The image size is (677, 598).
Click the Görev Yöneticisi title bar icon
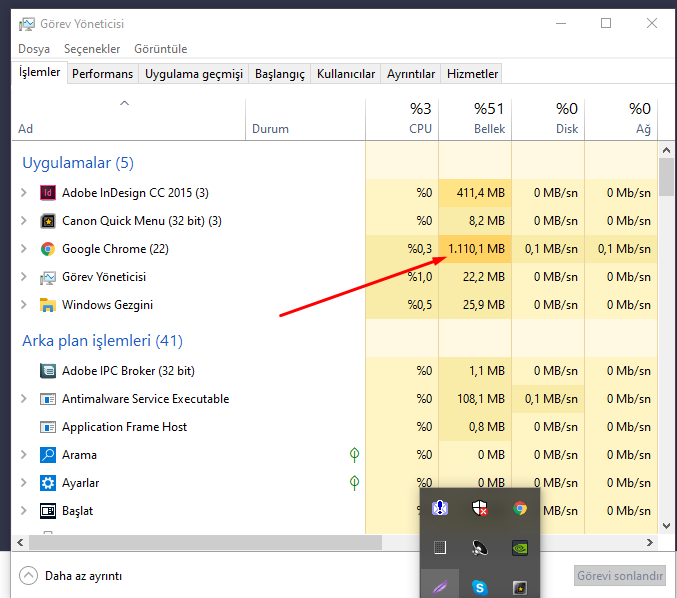27,24
